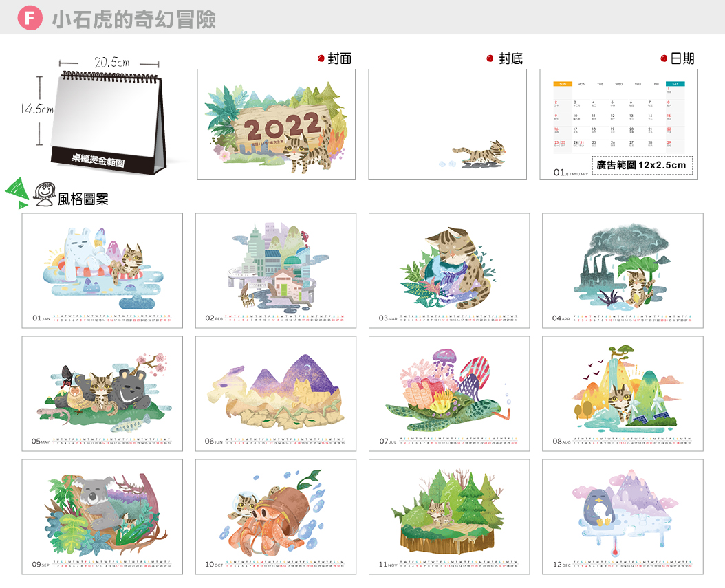Open the back cover walking cat preview
The image size is (725, 588).
click(x=447, y=124)
